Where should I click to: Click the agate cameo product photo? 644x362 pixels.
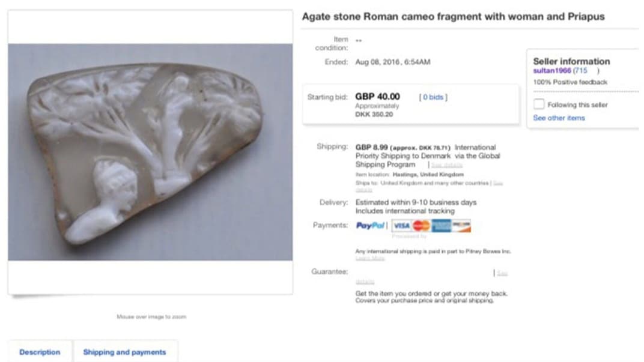coord(150,152)
